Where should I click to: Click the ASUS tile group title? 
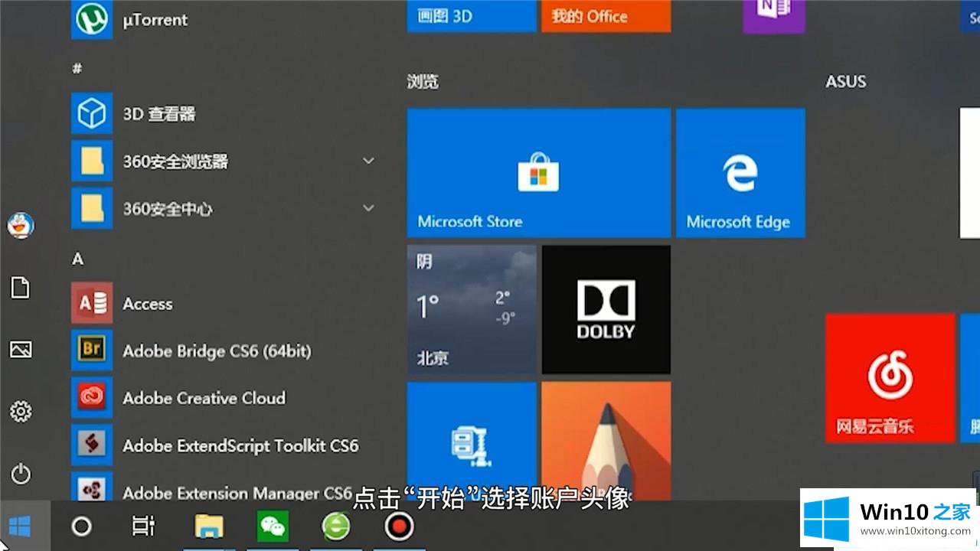[x=846, y=81]
